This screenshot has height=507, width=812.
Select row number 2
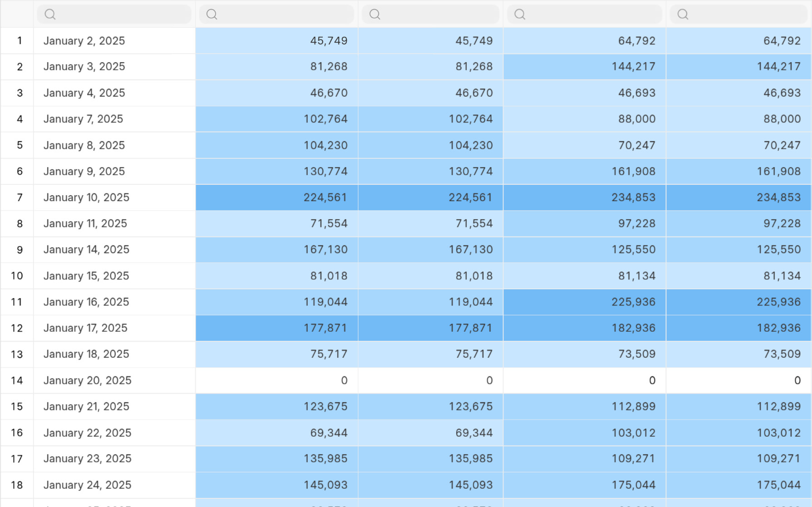17,67
